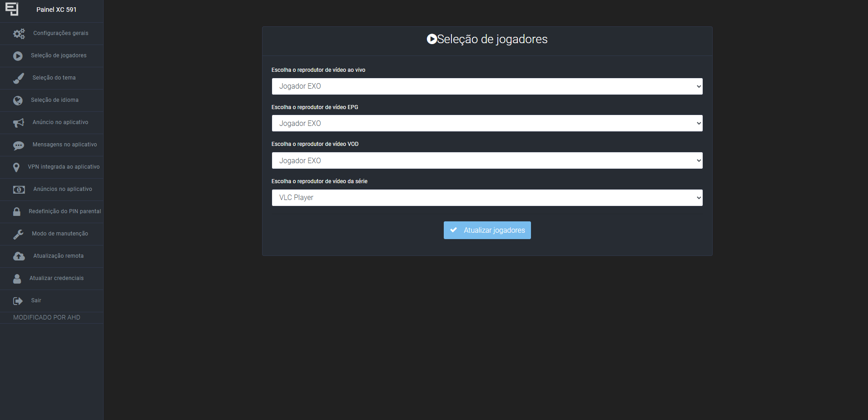Click the paintbrush icon for theme selection
Image resolution: width=868 pixels, height=420 pixels.
pos(19,78)
